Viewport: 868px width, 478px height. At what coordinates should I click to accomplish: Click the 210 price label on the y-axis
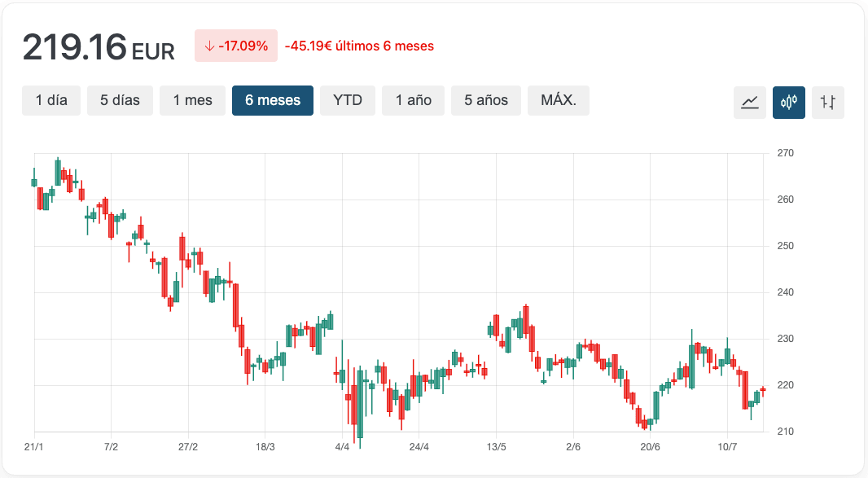[x=785, y=432]
